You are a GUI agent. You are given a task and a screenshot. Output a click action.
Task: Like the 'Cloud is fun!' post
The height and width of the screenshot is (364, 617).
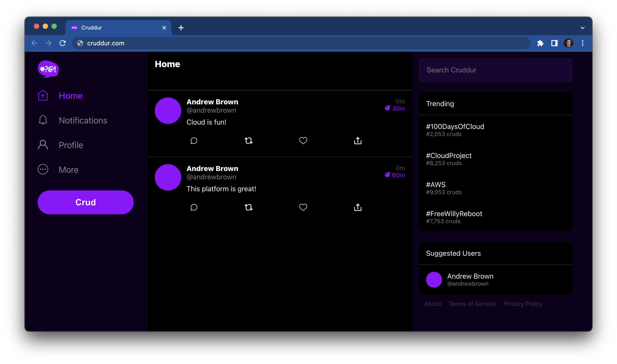[303, 141]
